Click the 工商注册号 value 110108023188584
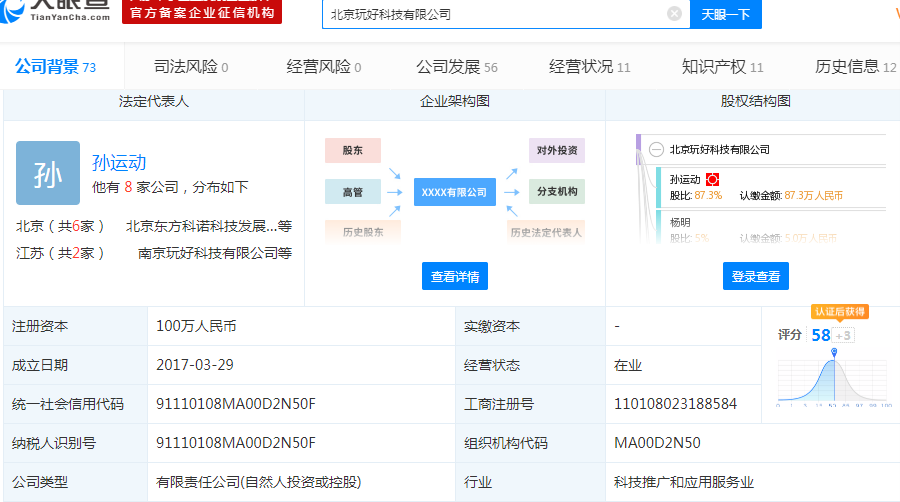The height and width of the screenshot is (502, 900). coord(676,404)
